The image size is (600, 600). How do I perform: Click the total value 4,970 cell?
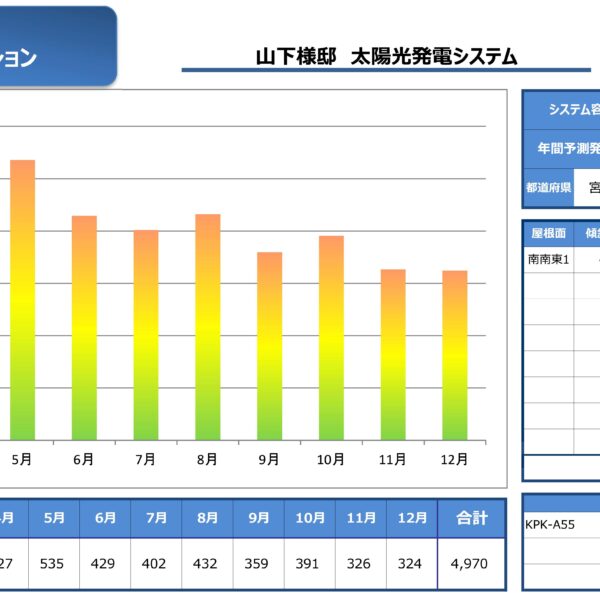tap(469, 564)
